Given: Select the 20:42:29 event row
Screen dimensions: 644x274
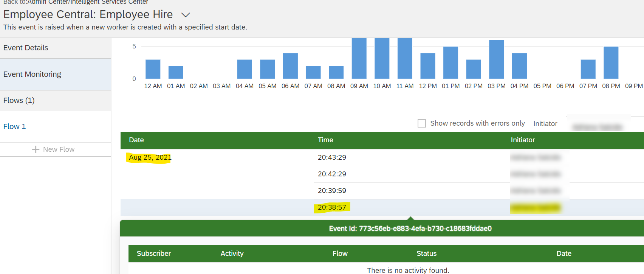Looking at the screenshot, I should click(382, 174).
